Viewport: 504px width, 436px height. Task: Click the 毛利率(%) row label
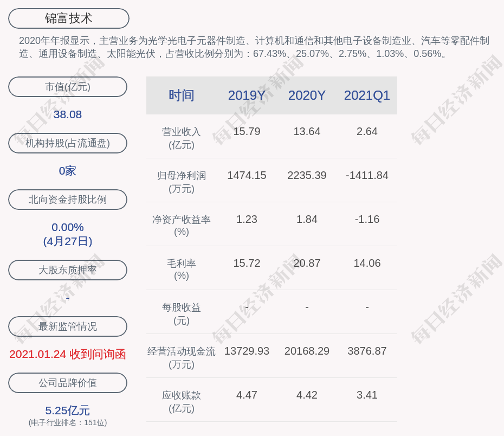(x=182, y=270)
